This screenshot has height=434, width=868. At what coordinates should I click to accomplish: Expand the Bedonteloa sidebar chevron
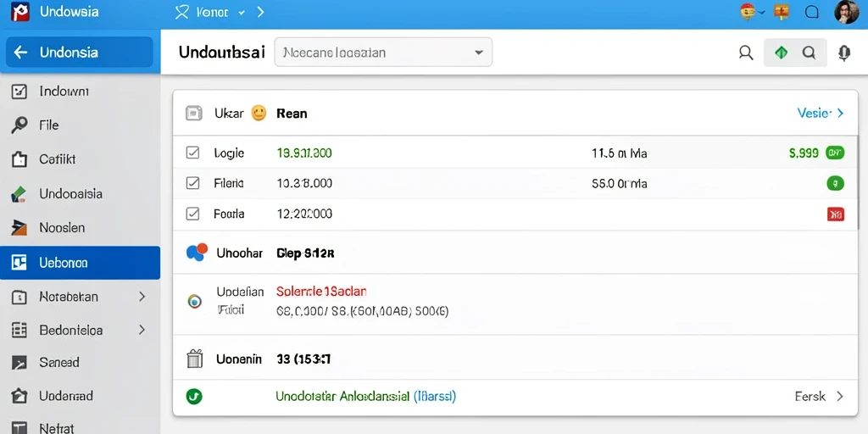142,331
